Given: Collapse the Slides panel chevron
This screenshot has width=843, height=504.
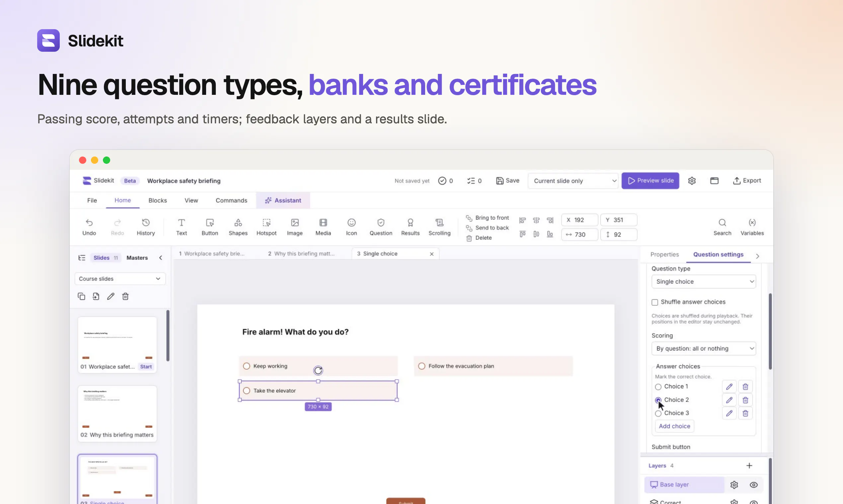Looking at the screenshot, I should pos(160,258).
